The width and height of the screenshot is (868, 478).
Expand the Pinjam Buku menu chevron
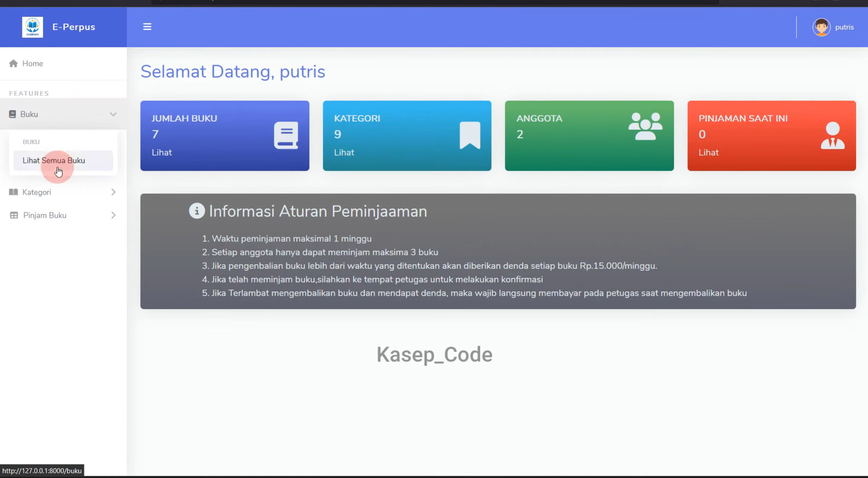tap(113, 215)
